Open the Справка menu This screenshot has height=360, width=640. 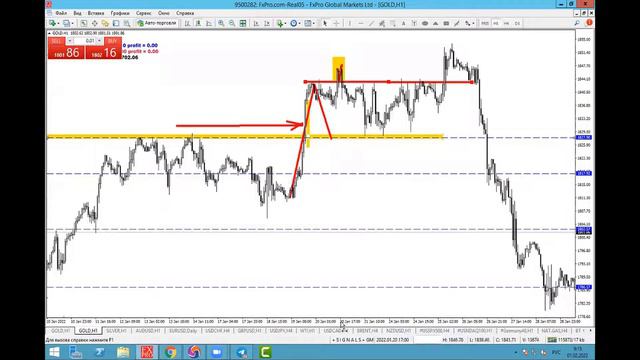(185, 13)
